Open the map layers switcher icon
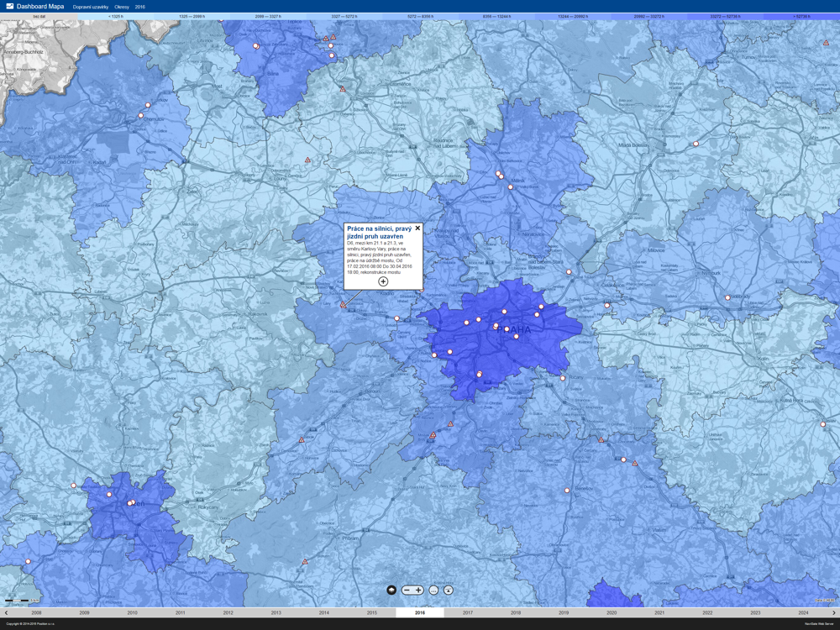840x630 pixels. [391, 590]
